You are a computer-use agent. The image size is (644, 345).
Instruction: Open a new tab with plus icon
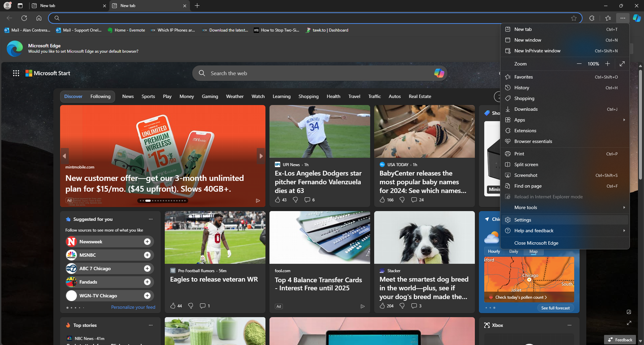pos(197,6)
